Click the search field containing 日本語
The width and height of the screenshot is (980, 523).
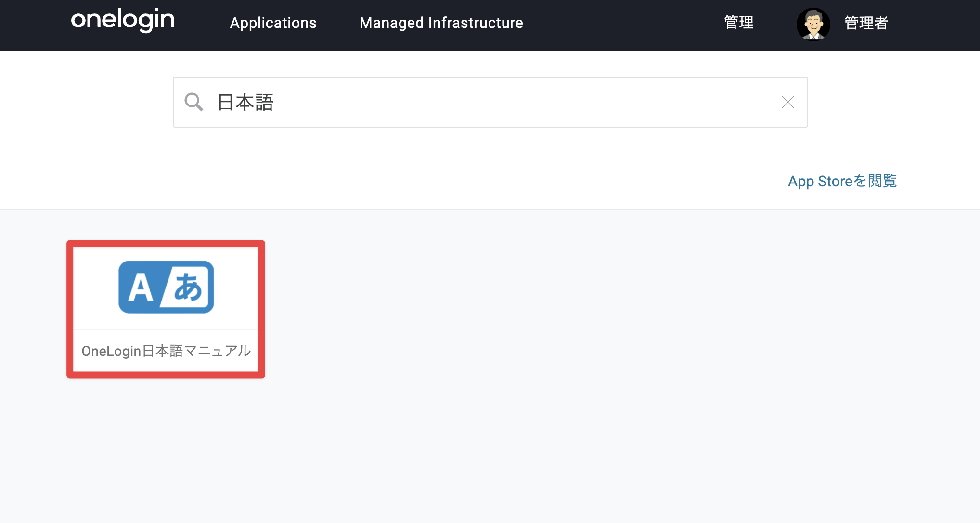(490, 102)
